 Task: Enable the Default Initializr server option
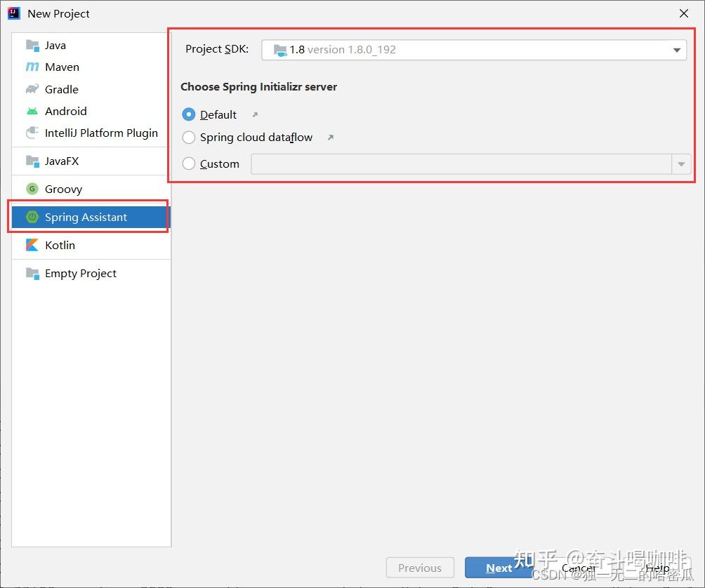188,114
